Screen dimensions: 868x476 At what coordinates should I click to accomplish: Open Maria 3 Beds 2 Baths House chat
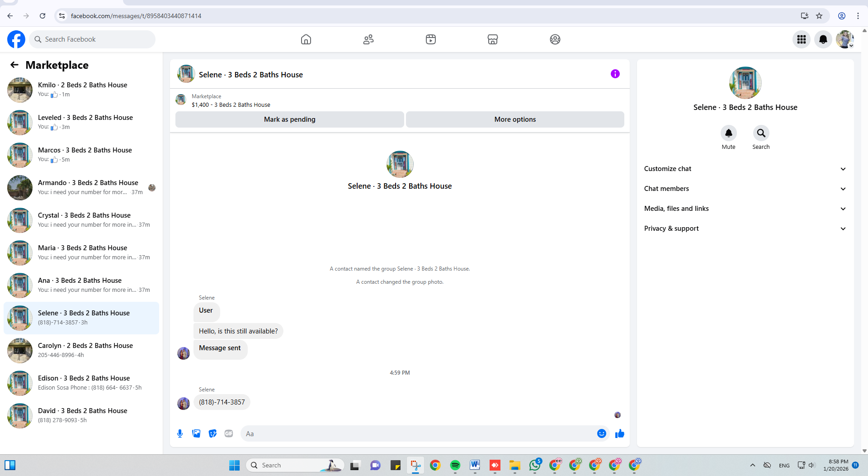pyautogui.click(x=81, y=252)
